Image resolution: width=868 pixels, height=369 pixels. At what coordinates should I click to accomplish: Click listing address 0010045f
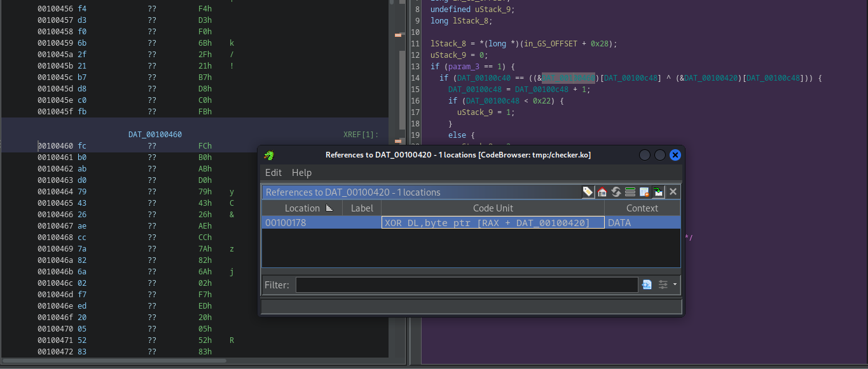click(x=56, y=112)
